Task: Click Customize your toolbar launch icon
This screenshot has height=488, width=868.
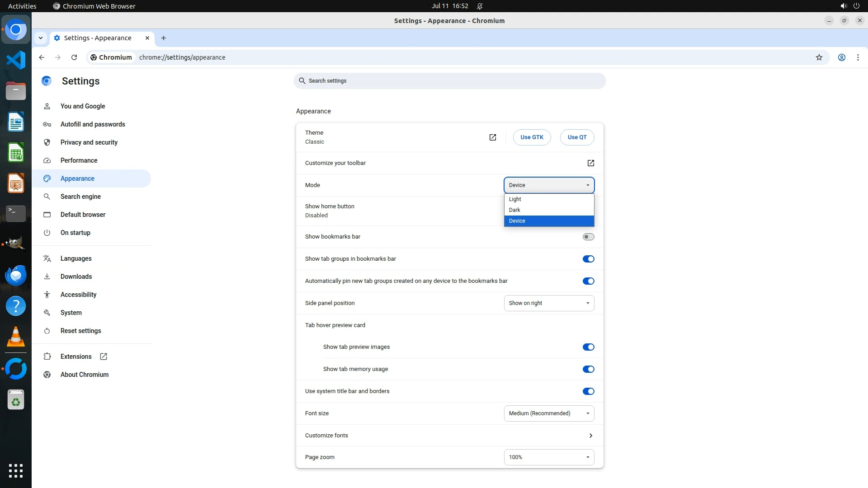Action: pos(590,163)
